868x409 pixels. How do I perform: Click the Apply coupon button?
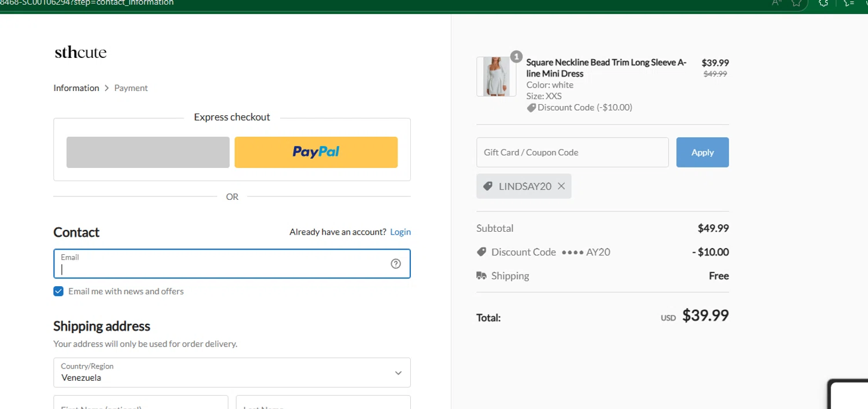(x=703, y=152)
